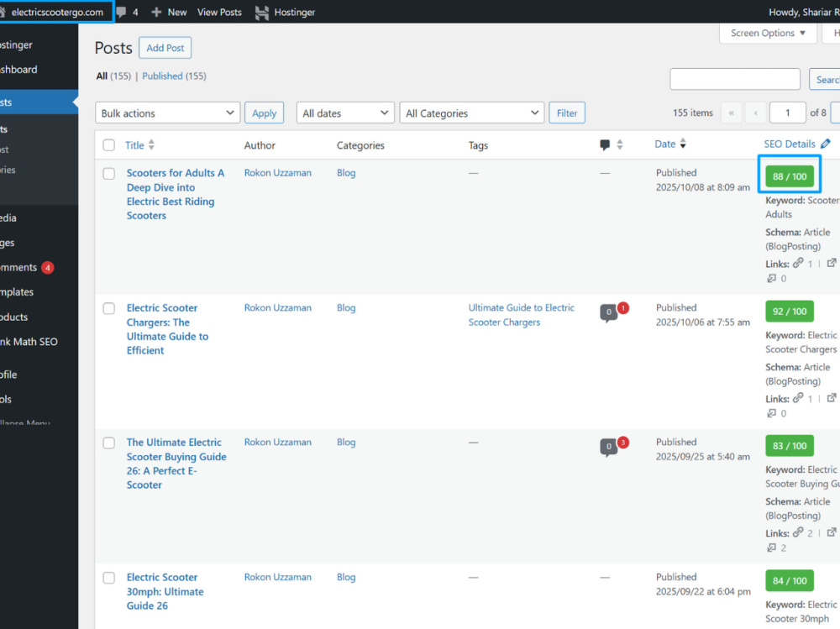Viewport: 840px width, 629px height.
Task: Click the Ultimate Guide to Electric Scooter Chargers tag
Action: tap(522, 315)
